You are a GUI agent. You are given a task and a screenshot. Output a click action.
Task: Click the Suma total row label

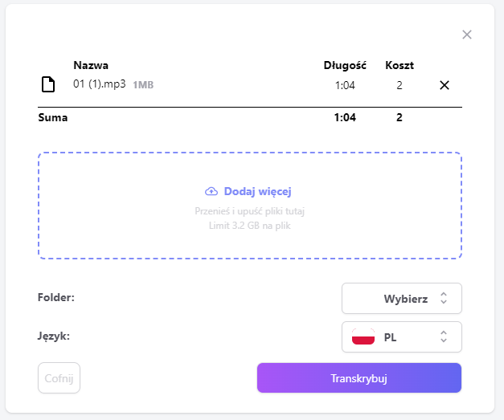(53, 117)
